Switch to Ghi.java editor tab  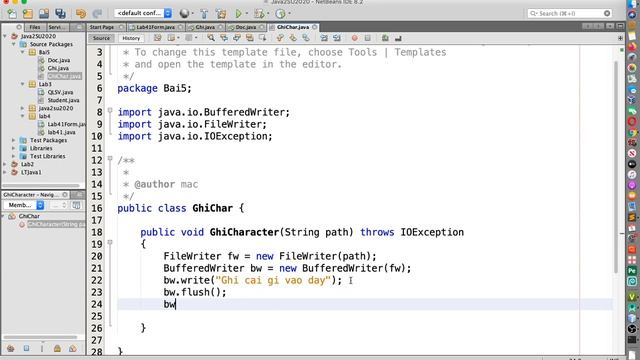click(205, 27)
